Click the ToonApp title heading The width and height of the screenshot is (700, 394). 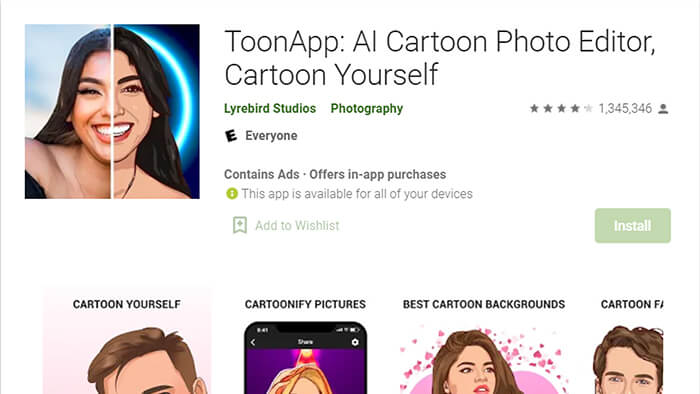pos(440,58)
